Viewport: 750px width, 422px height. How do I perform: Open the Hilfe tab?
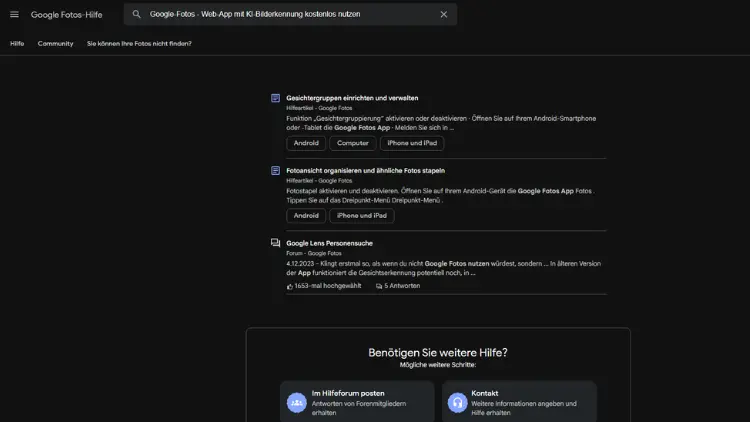[x=17, y=44]
